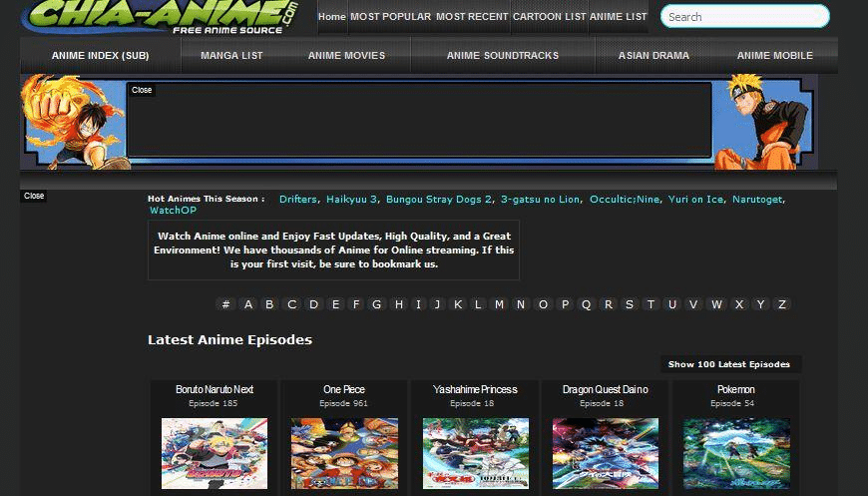Go to ASIAN DRAMA tab
This screenshot has height=496, width=868.
[653, 55]
